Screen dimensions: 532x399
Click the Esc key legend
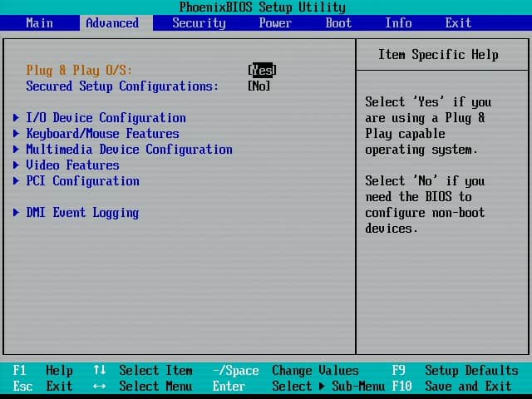[x=22, y=386]
